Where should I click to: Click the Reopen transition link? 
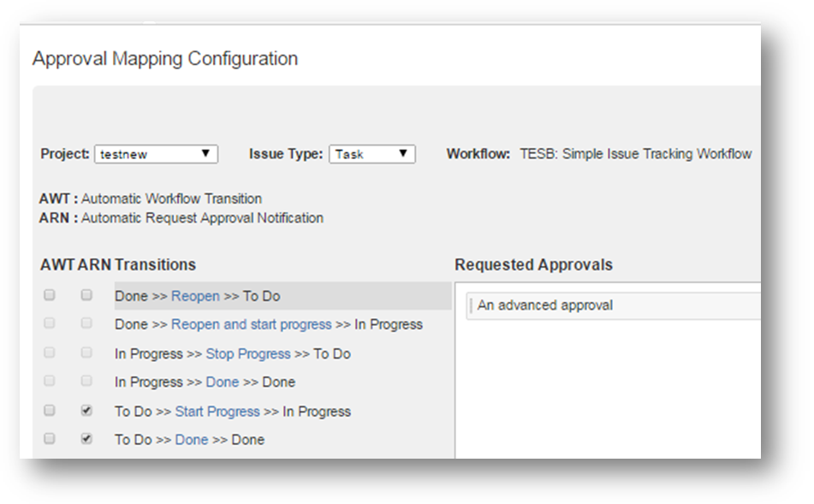(195, 296)
